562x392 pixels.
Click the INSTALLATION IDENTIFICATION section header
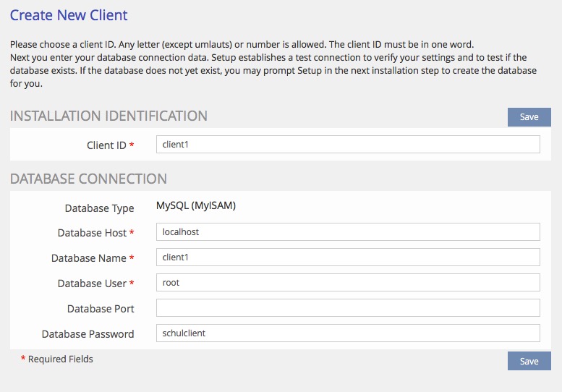click(x=108, y=116)
